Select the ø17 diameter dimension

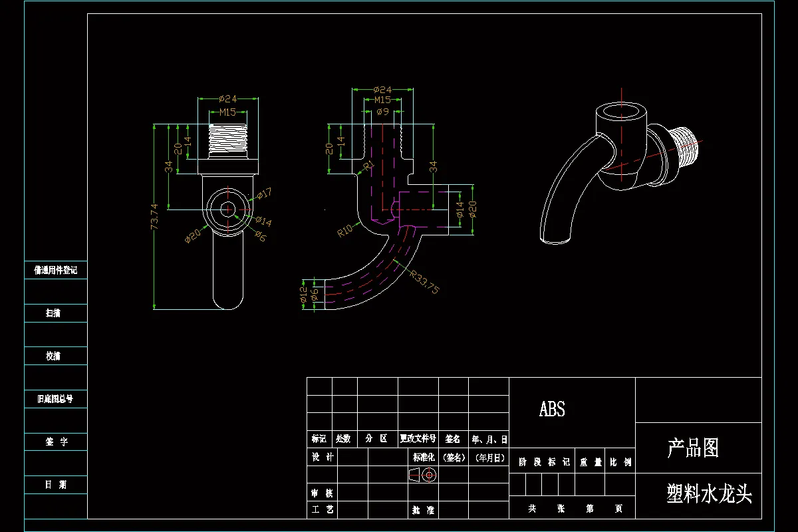coord(264,194)
